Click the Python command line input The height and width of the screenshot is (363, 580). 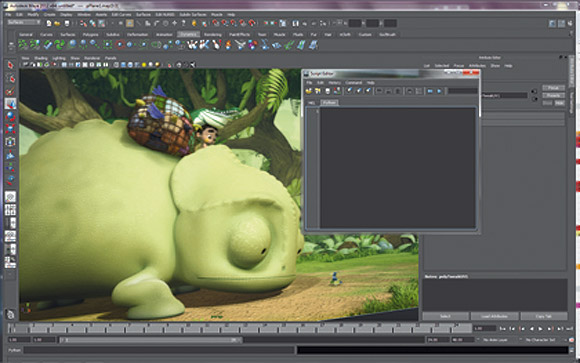tap(159, 350)
